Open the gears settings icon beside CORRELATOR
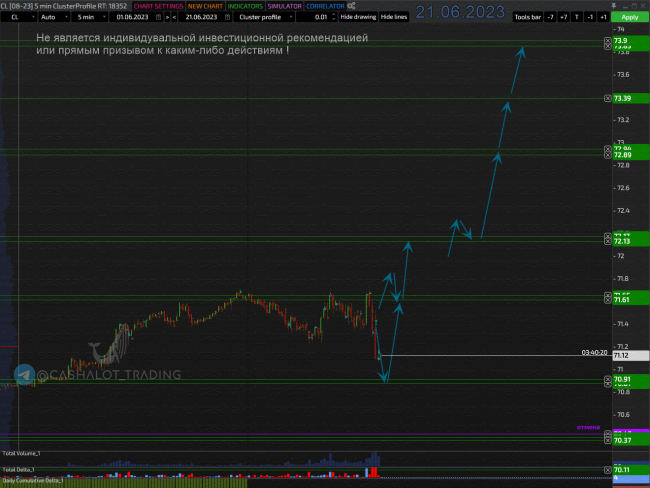This screenshot has width=650, height=488. [x=351, y=6]
